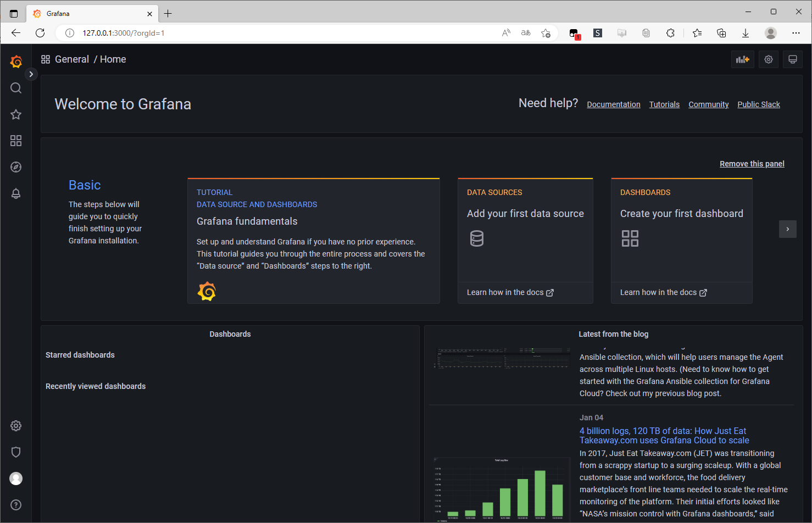Screen dimensions: 812x523
Task: Open Help with the question-mark icon
Action: [16, 504]
